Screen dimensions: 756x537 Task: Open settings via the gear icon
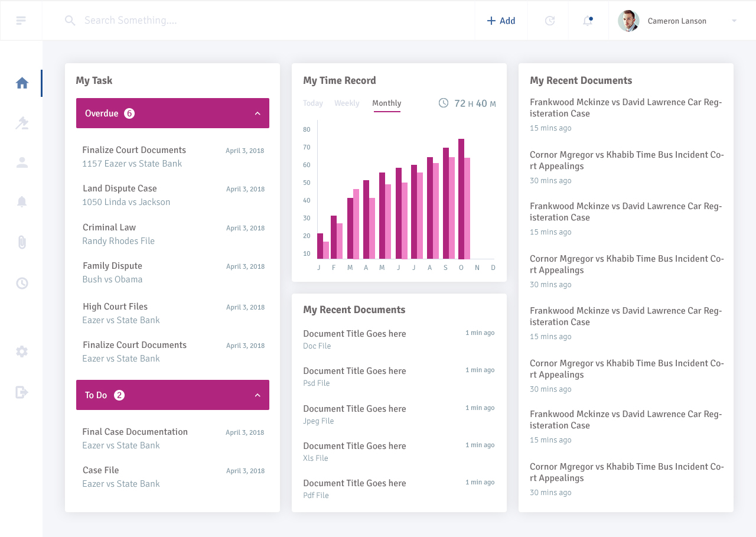pyautogui.click(x=22, y=352)
